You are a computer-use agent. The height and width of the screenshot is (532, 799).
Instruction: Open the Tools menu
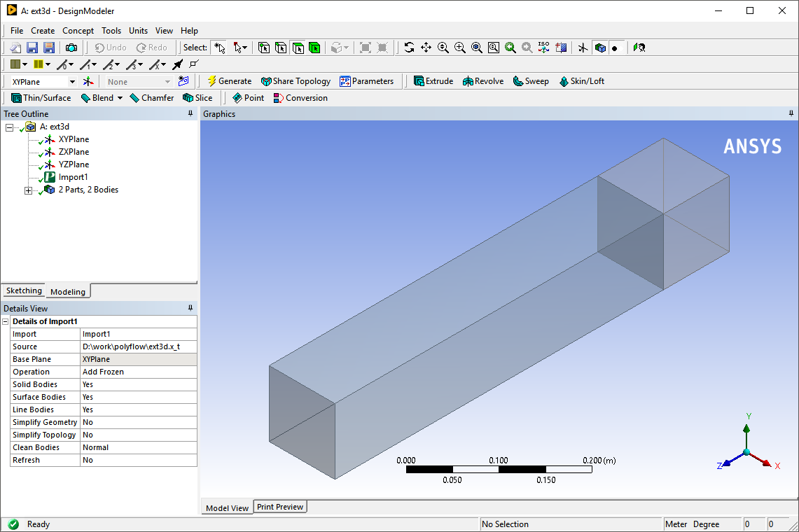click(x=111, y=31)
